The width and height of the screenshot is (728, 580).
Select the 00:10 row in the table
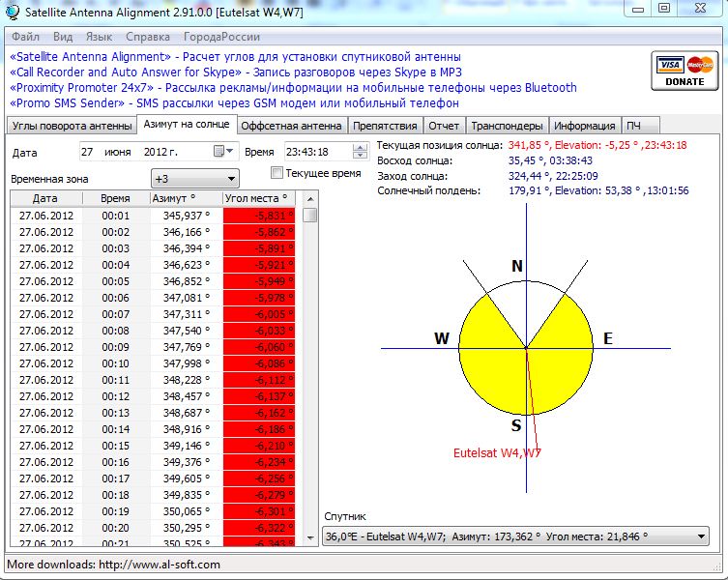115,363
